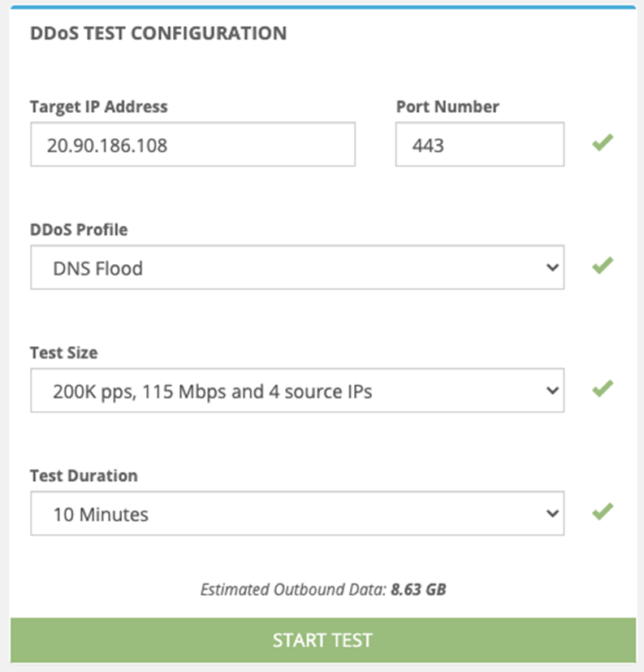Open the Test Size dropdown
644x672 pixels.
(296, 390)
